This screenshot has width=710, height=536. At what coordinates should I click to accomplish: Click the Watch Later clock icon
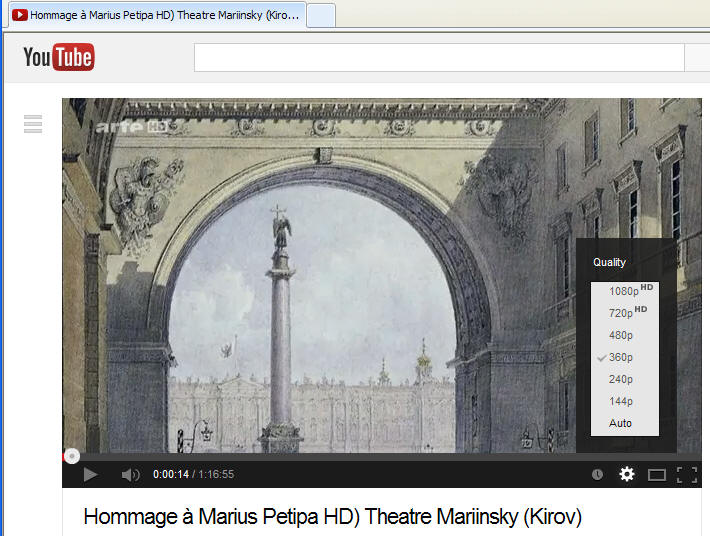597,475
